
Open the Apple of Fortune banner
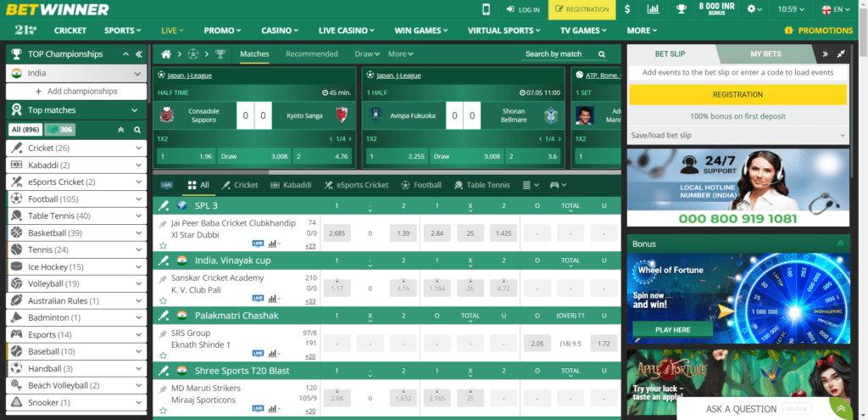pyautogui.click(x=738, y=383)
